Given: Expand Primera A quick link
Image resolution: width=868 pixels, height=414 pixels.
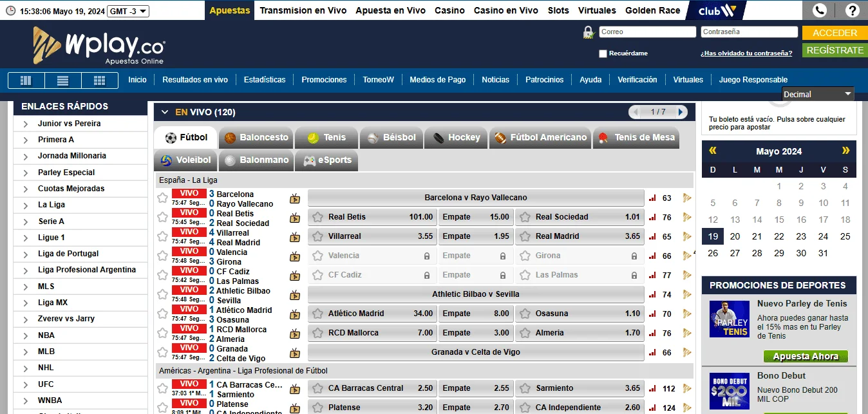Looking at the screenshot, I should click(25, 140).
